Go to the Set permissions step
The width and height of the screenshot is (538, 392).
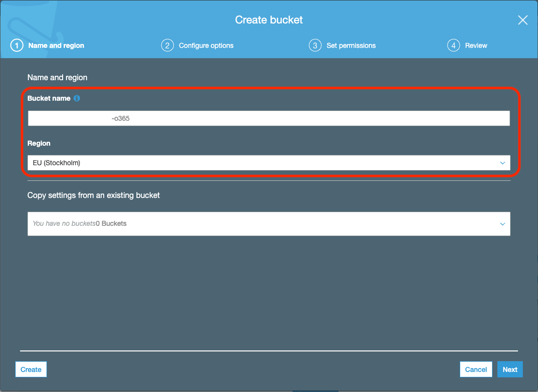(x=342, y=45)
